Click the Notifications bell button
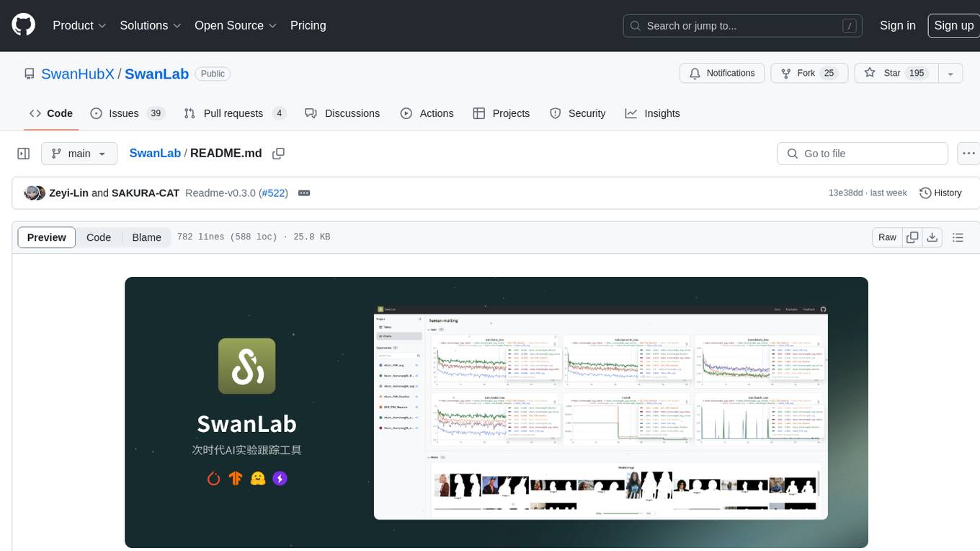Screen dimensions: 980x551 click(x=722, y=74)
